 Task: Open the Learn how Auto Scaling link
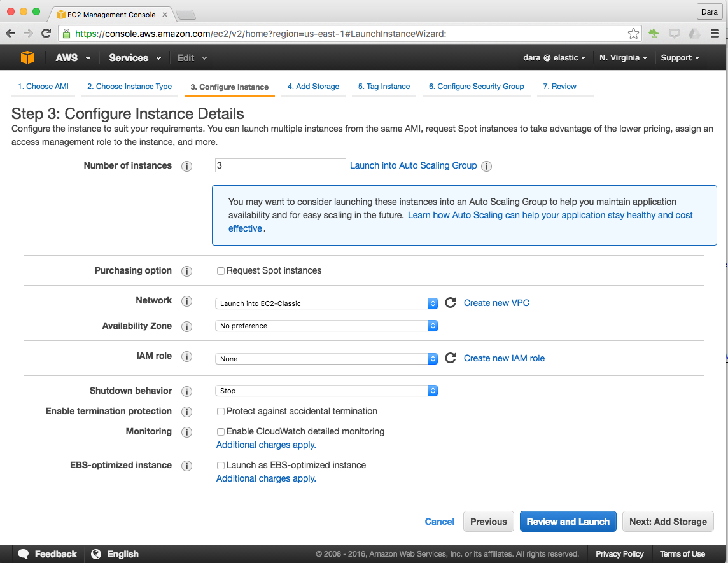coord(550,216)
